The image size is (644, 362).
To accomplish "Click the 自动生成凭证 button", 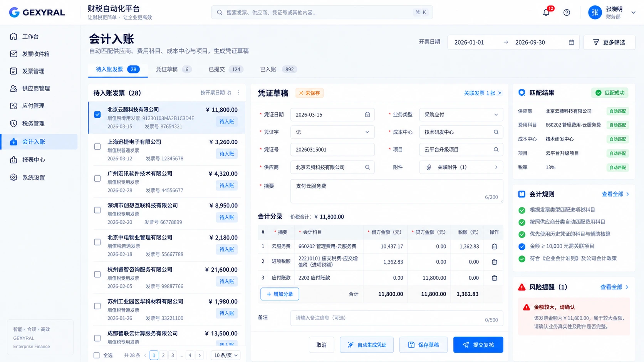I will [367, 345].
